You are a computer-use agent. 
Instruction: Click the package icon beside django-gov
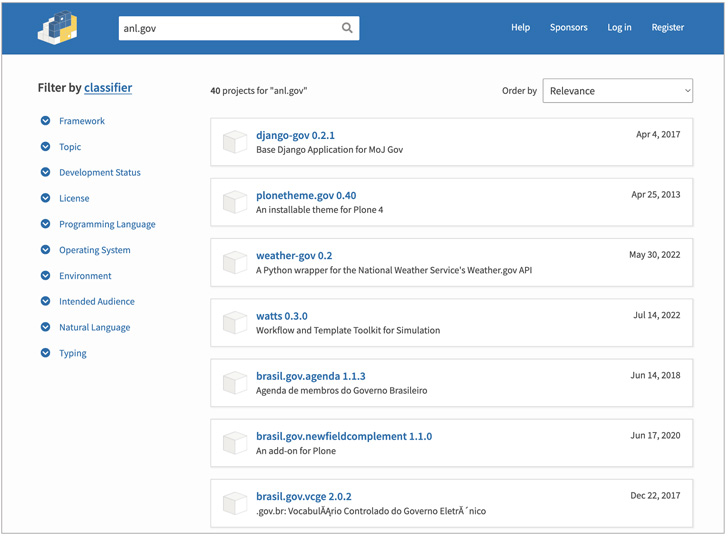(x=235, y=142)
